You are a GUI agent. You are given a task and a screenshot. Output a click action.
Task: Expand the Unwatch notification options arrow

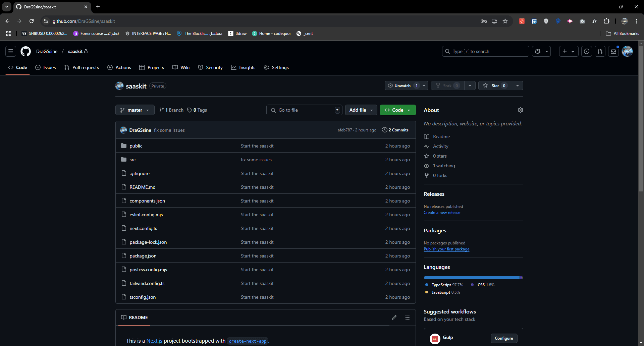coord(424,86)
